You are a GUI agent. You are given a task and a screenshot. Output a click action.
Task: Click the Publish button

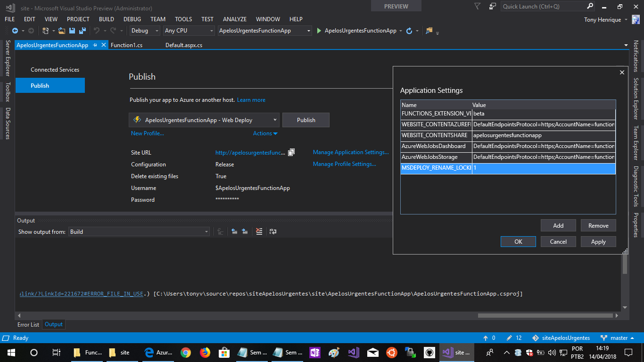pyautogui.click(x=306, y=120)
